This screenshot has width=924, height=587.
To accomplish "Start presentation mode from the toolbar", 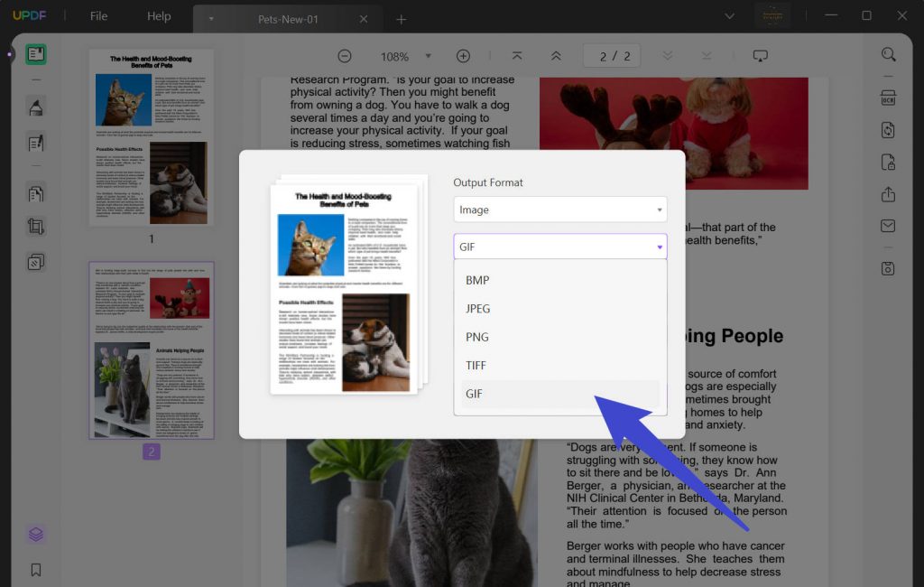I will [x=761, y=56].
